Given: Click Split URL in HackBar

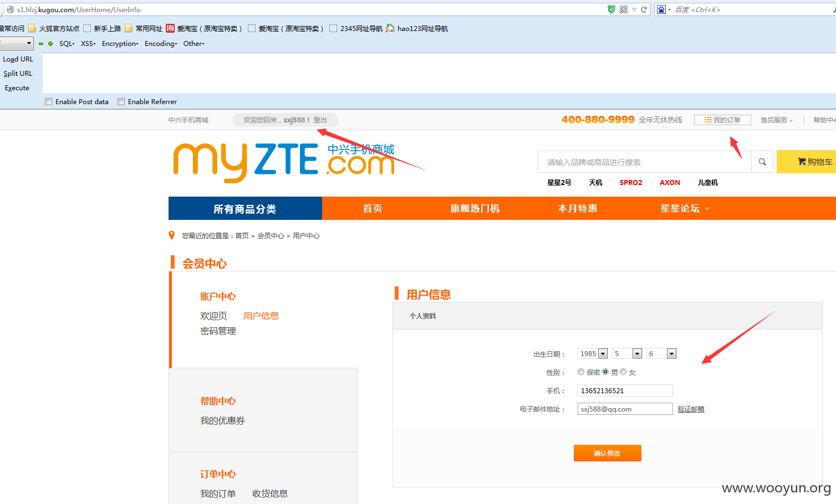Looking at the screenshot, I should tap(18, 74).
